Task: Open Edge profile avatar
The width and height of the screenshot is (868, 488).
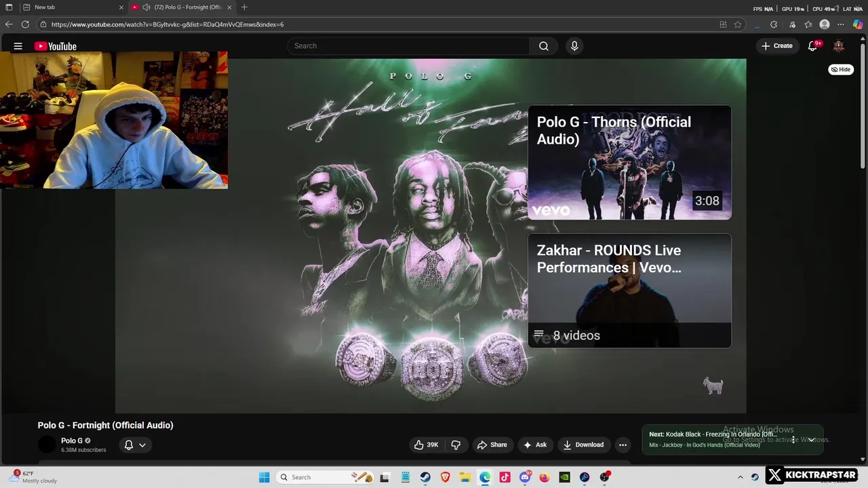Action: (x=825, y=24)
